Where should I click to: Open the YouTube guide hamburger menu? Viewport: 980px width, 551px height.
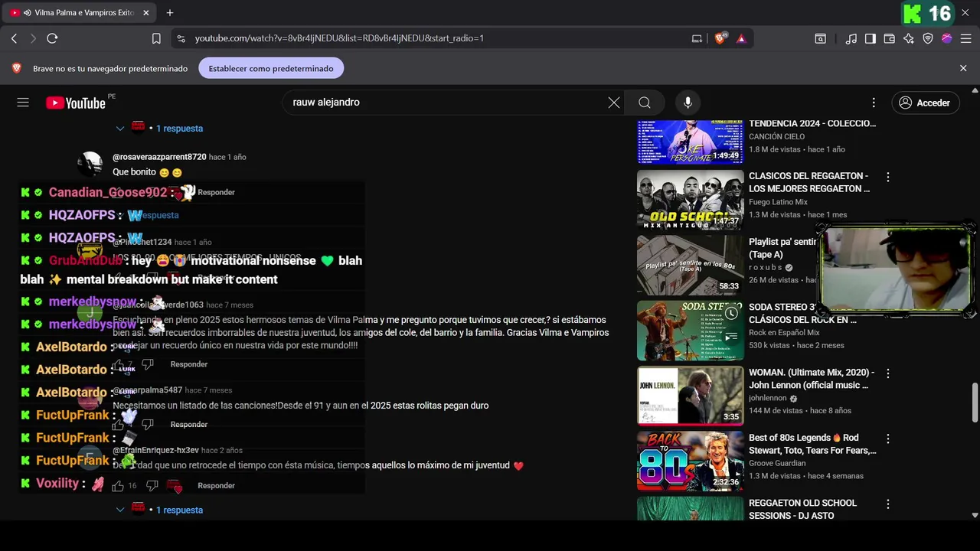(23, 103)
